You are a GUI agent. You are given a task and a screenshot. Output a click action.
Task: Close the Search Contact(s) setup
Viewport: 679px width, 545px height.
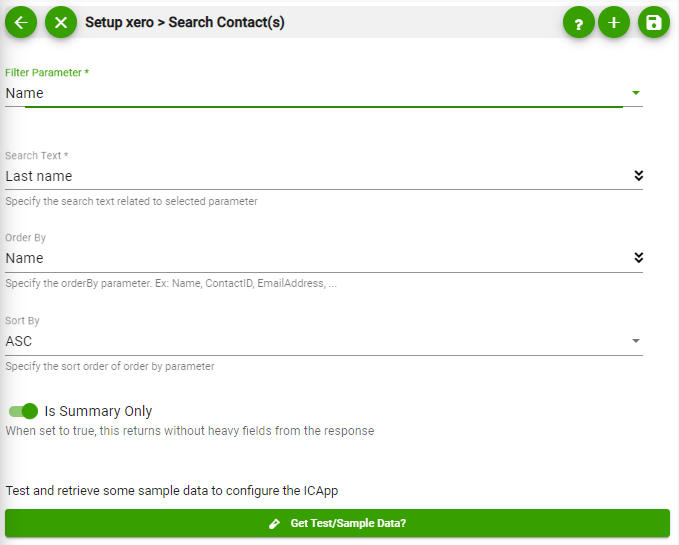(x=61, y=22)
